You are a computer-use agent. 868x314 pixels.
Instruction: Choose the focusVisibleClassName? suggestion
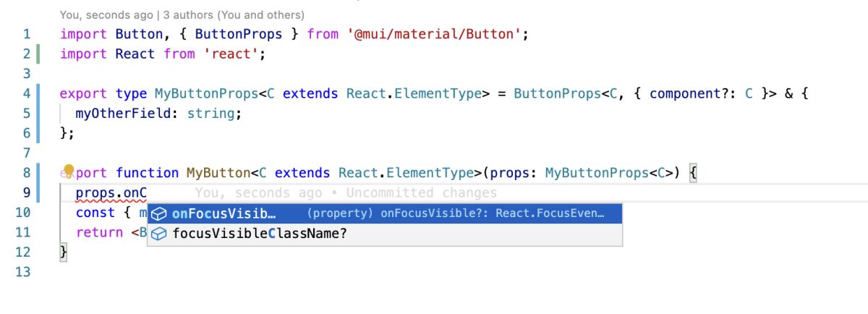click(x=385, y=234)
